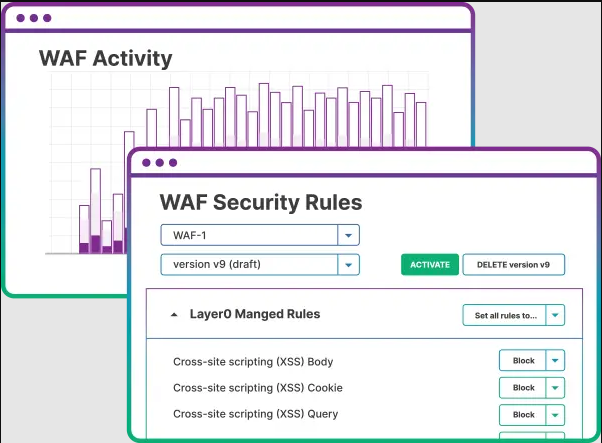Click Block button for XSS Query rule

pos(523,414)
